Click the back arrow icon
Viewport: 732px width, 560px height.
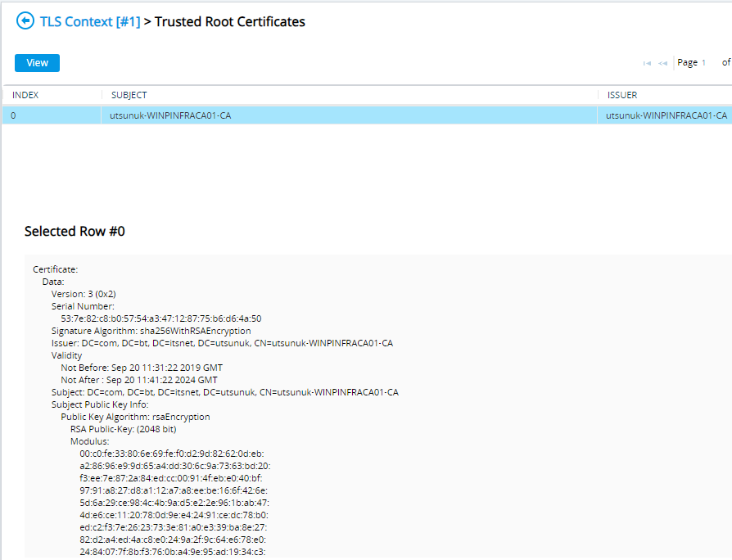25,21
